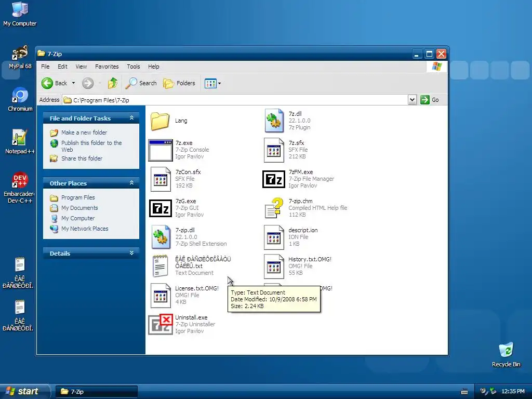532x399 pixels.
Task: Go up one folder level
Action: click(x=112, y=83)
